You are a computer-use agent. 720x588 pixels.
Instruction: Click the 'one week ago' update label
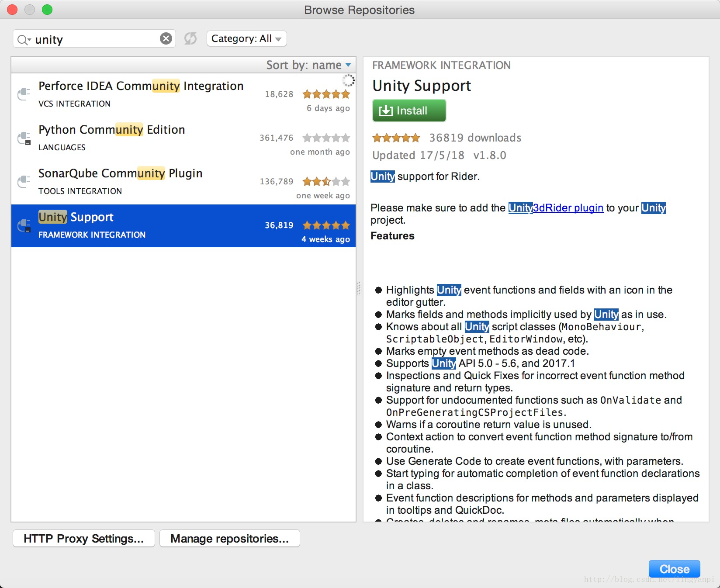[x=323, y=195]
